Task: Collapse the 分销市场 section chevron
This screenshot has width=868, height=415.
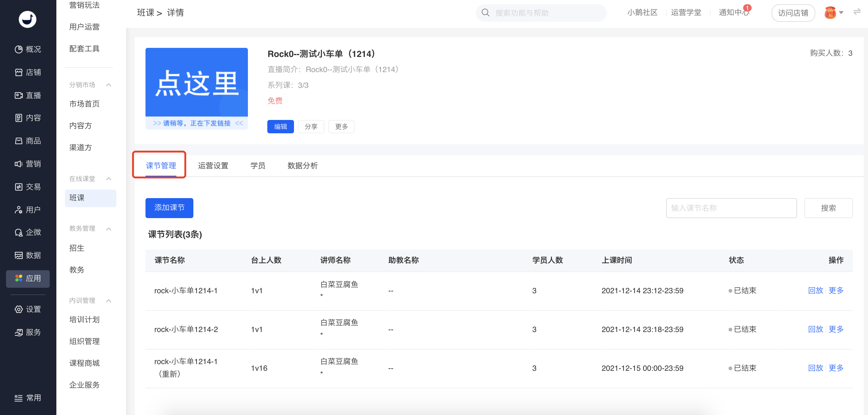Action: pos(109,85)
